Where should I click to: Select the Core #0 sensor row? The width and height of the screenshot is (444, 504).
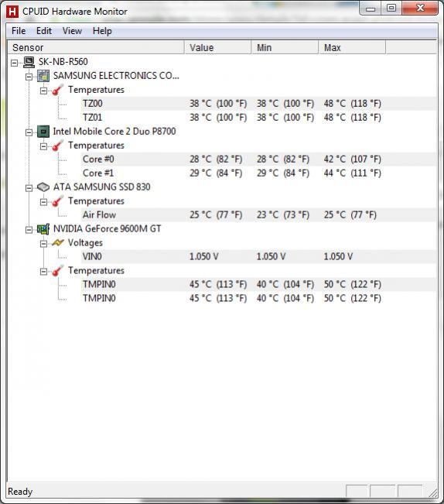[259, 159]
